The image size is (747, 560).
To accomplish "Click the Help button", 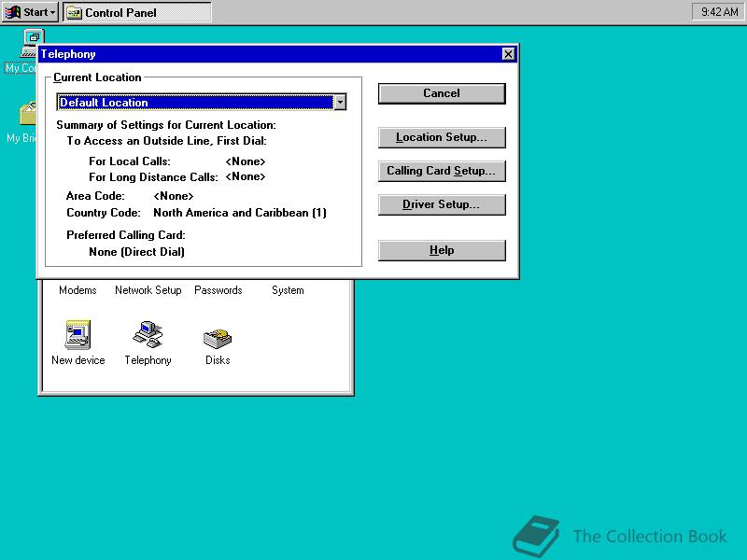I will pos(441,249).
